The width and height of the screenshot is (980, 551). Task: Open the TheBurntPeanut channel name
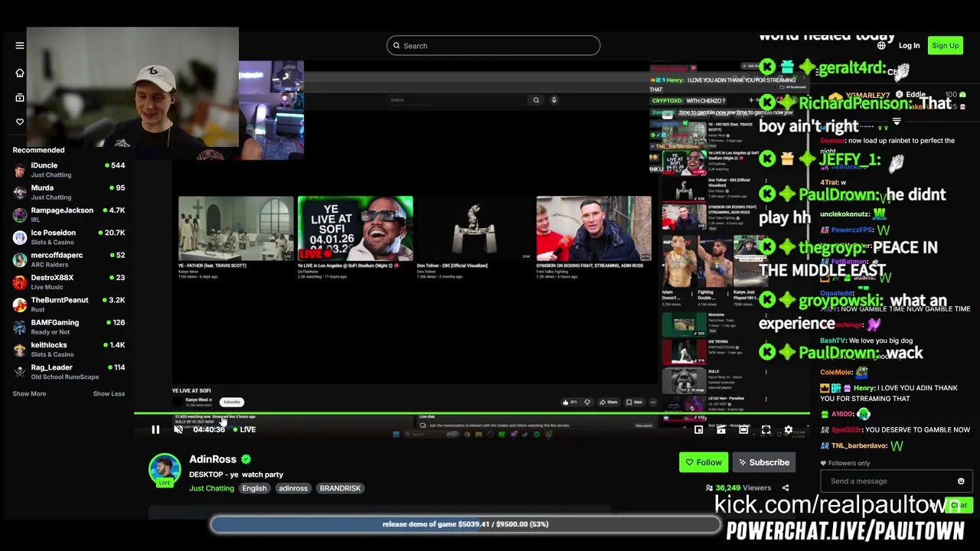click(x=60, y=300)
